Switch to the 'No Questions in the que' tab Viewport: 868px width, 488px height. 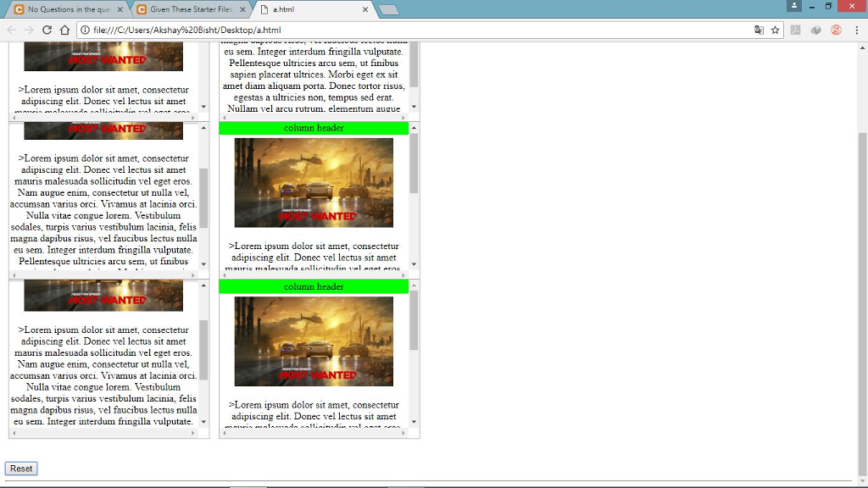tap(69, 9)
